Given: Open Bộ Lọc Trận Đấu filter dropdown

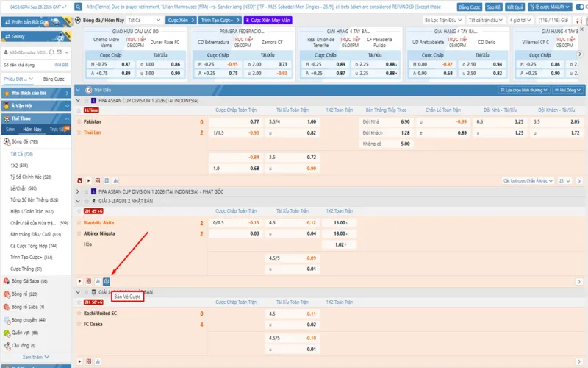Looking at the screenshot, I should click(x=443, y=21).
